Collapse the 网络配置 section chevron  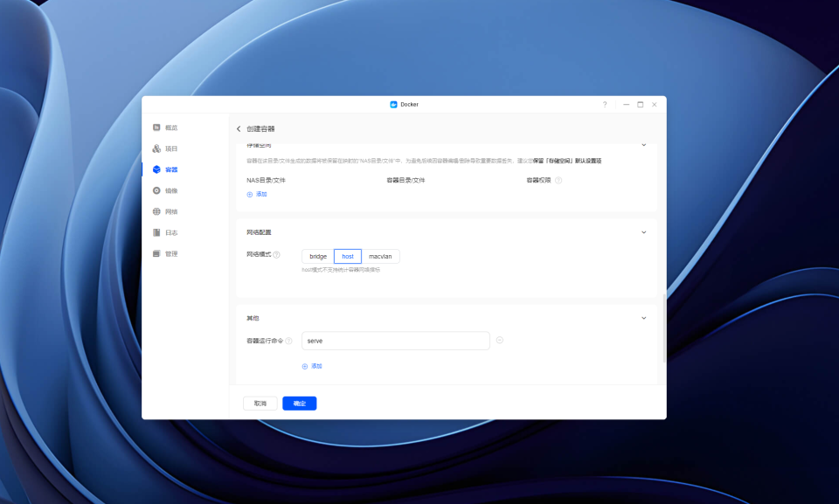(644, 232)
